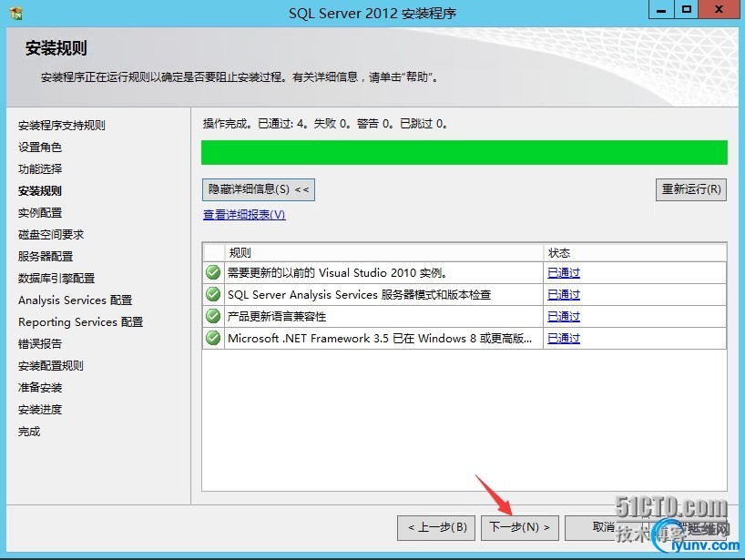Screen dimensions: 745x560
Task: Click the SQL Server setup icon in title bar
Action: click(15, 14)
